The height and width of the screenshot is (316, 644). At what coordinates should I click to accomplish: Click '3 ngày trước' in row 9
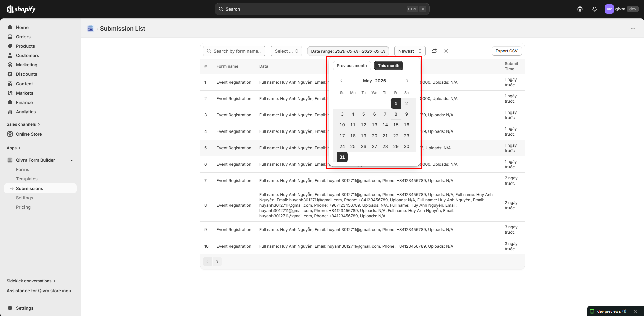tap(511, 230)
